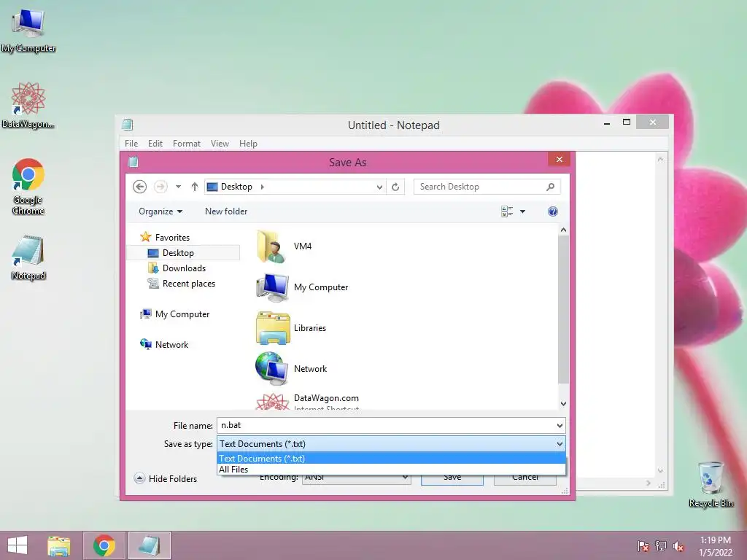Expand address bar previous locations dropdown
This screenshot has width=747, height=560.
[379, 187]
